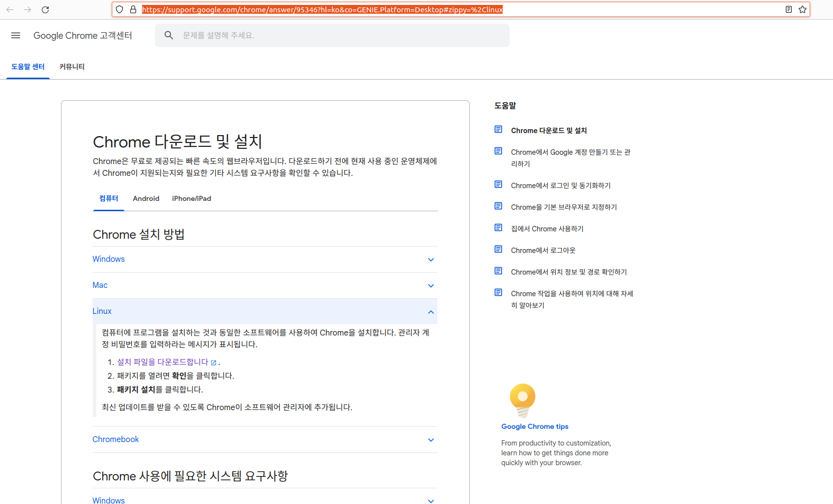Select the Android platform tab

point(146,198)
